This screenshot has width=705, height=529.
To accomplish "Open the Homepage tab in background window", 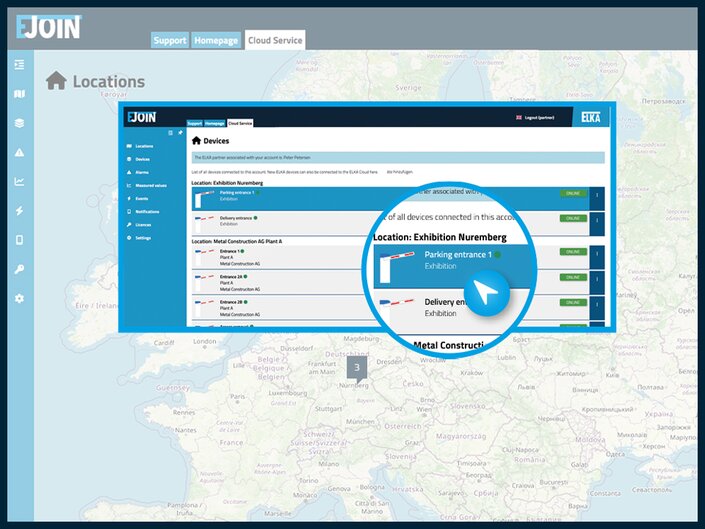I will (x=216, y=40).
